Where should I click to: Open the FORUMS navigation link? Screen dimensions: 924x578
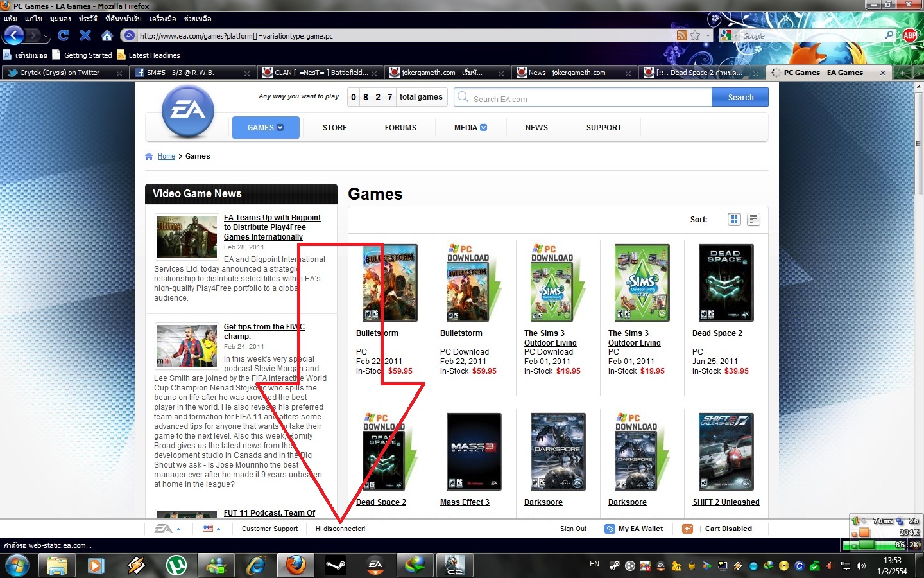[x=400, y=128]
